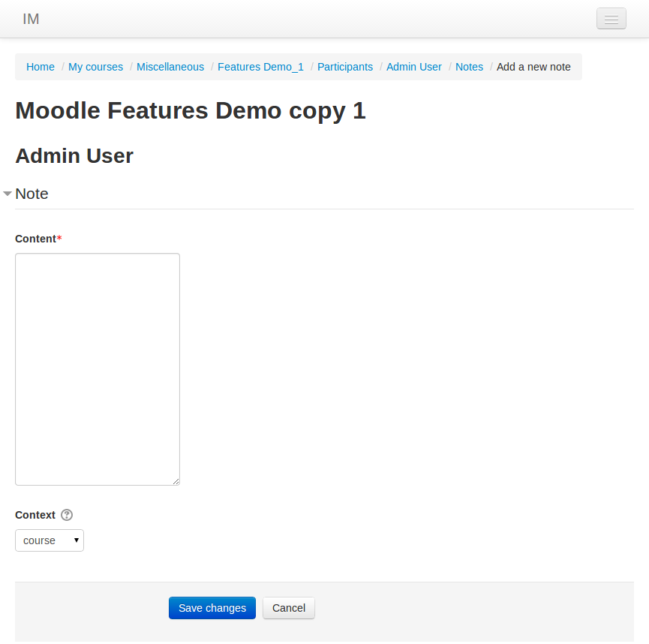Image resolution: width=649 pixels, height=644 pixels.
Task: Open the hamburger navigation menu
Action: click(x=611, y=19)
